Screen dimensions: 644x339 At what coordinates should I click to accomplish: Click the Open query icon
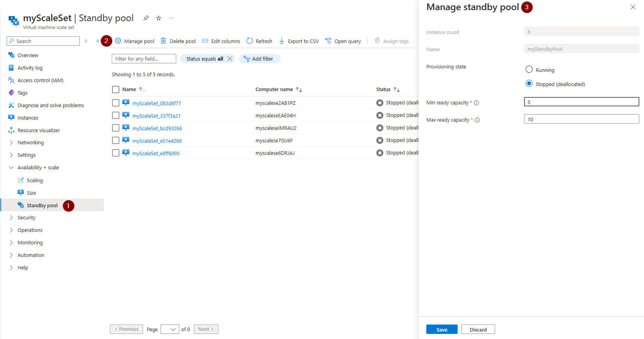coord(328,41)
